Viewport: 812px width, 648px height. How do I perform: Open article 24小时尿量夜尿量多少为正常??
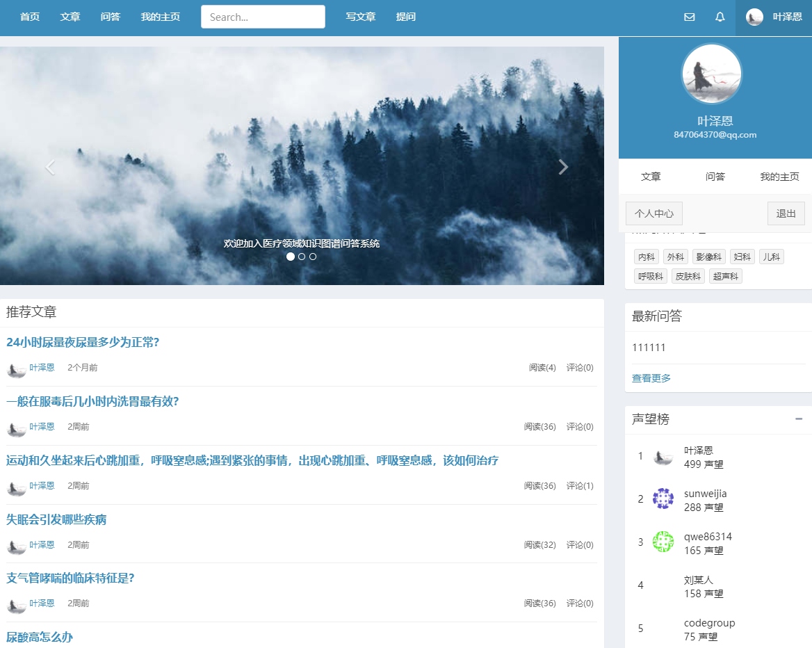pyautogui.click(x=83, y=342)
